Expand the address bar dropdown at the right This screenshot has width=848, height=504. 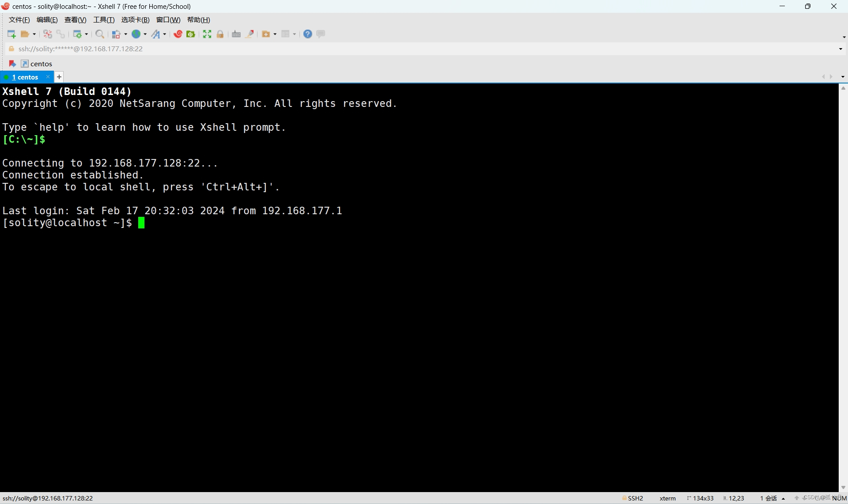[x=840, y=49]
